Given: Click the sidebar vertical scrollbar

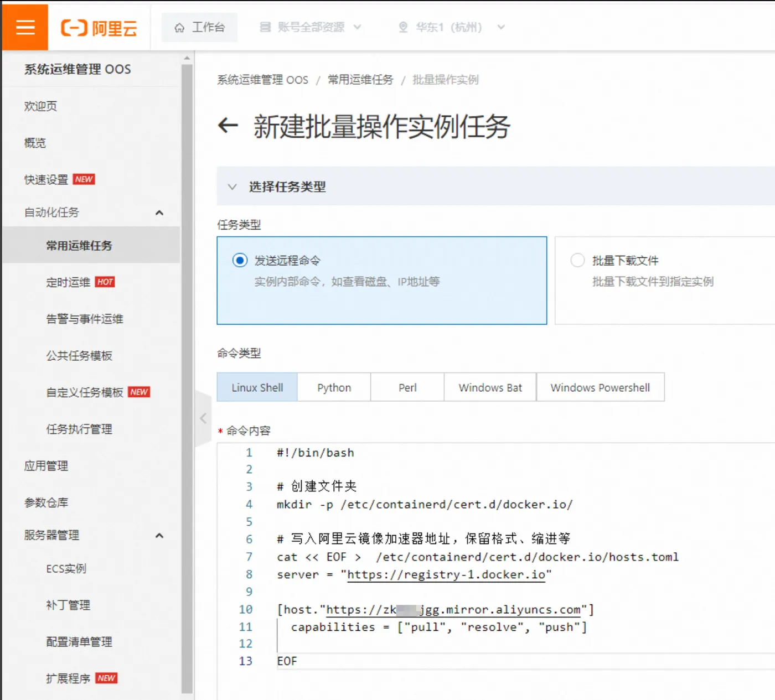Looking at the screenshot, I should coord(187,379).
